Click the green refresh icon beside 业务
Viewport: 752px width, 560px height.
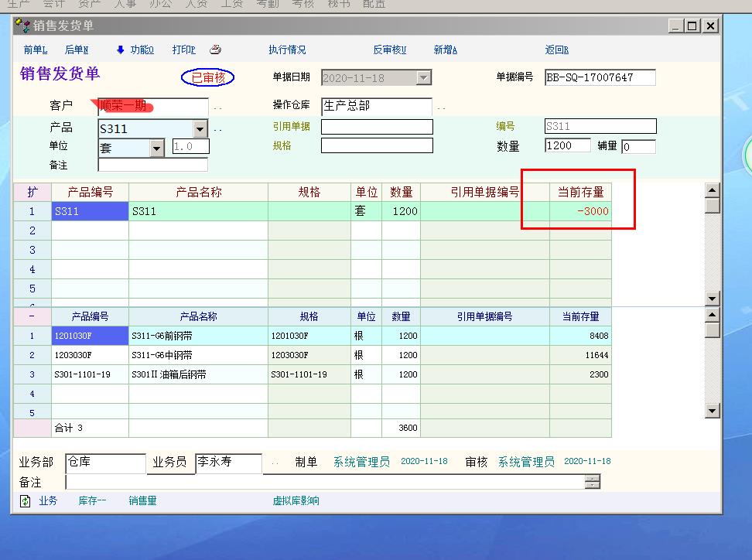coord(26,501)
